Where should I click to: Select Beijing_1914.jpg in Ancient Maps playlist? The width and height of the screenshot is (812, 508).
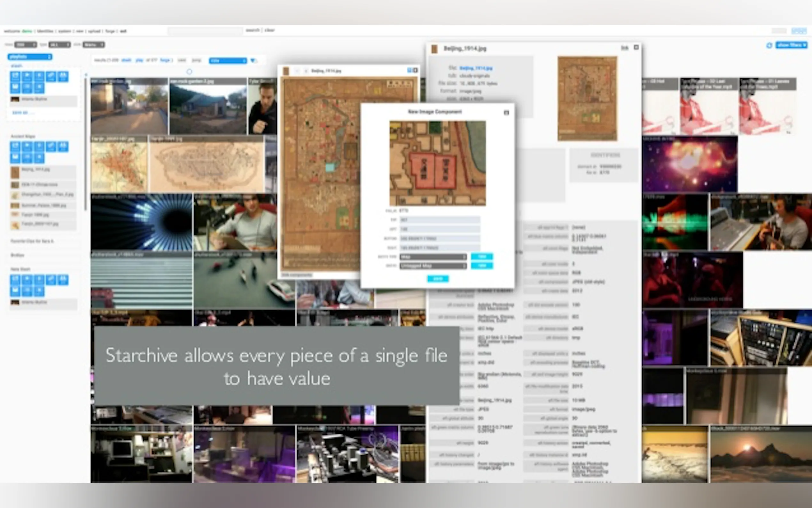pos(35,170)
